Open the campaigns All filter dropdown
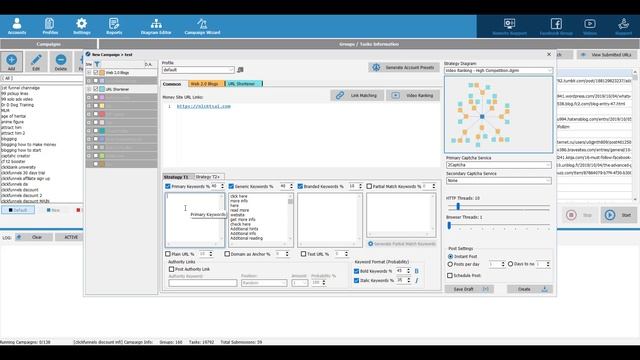The height and width of the screenshot is (360, 640). coord(42,78)
